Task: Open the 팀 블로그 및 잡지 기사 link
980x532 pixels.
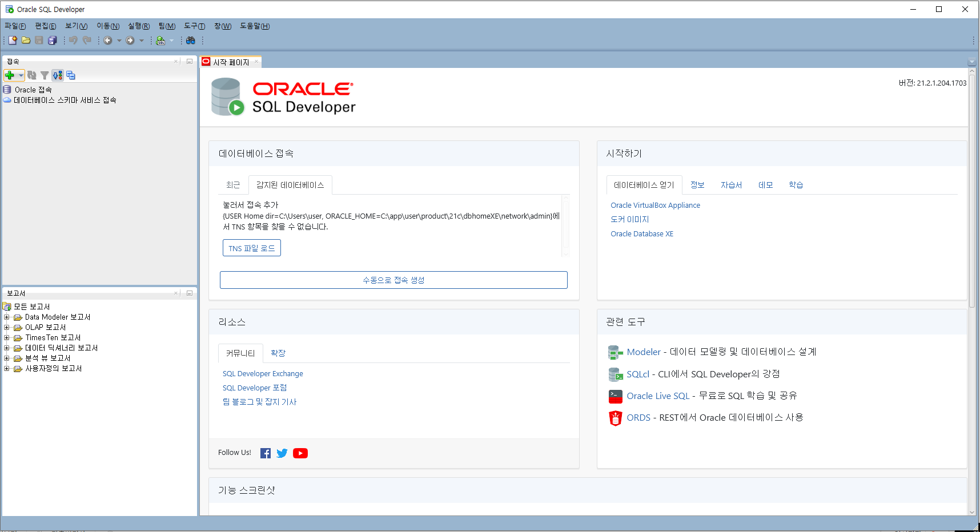Action: (x=260, y=402)
